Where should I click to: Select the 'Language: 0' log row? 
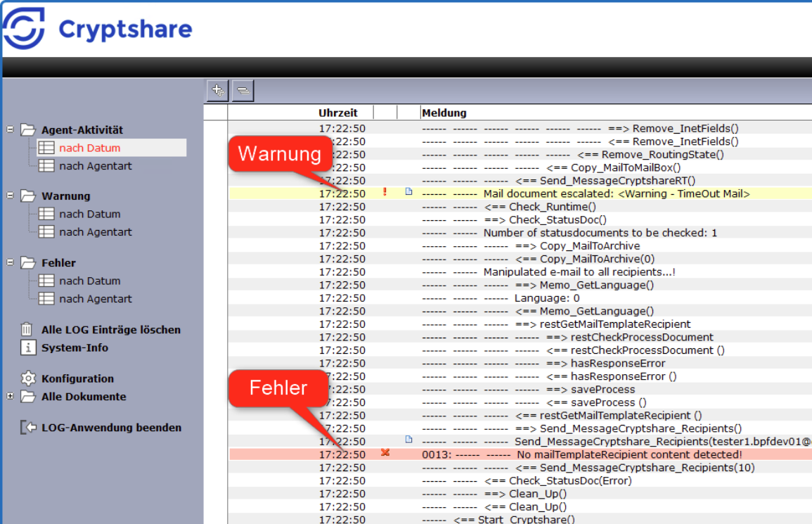pos(520,298)
